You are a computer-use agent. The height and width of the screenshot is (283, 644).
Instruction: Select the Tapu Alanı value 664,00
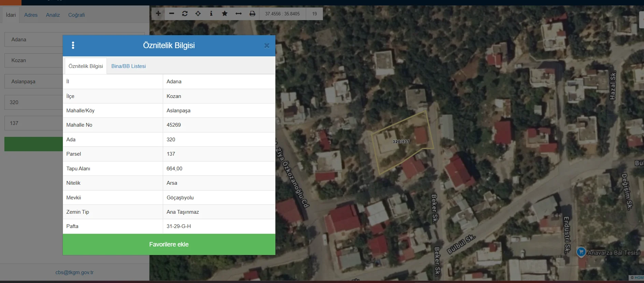174,169
